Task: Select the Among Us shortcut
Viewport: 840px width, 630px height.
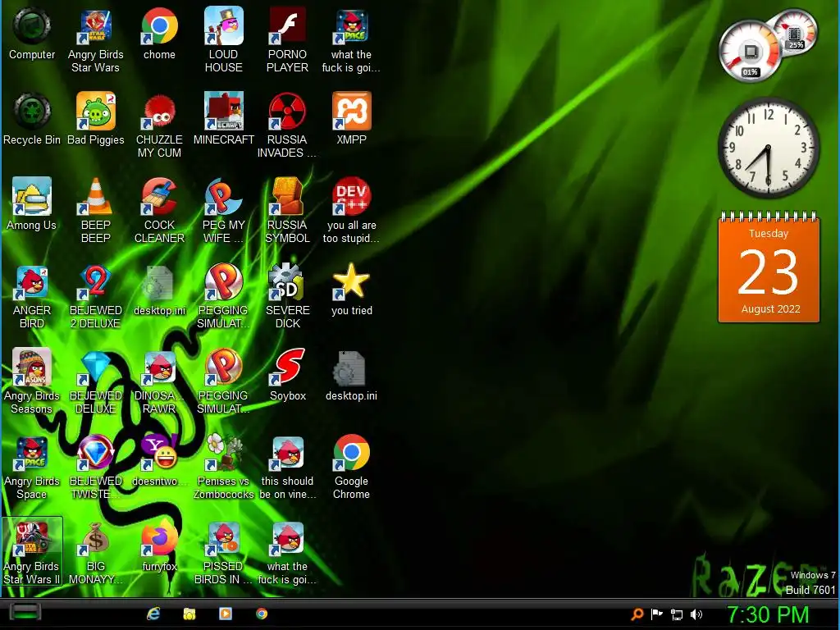Action: pyautogui.click(x=32, y=204)
